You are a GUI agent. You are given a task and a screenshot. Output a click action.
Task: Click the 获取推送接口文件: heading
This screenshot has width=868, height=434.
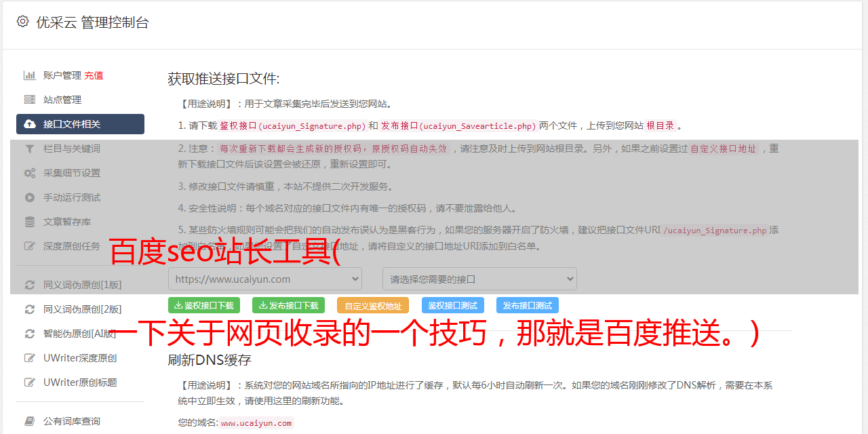pos(224,79)
